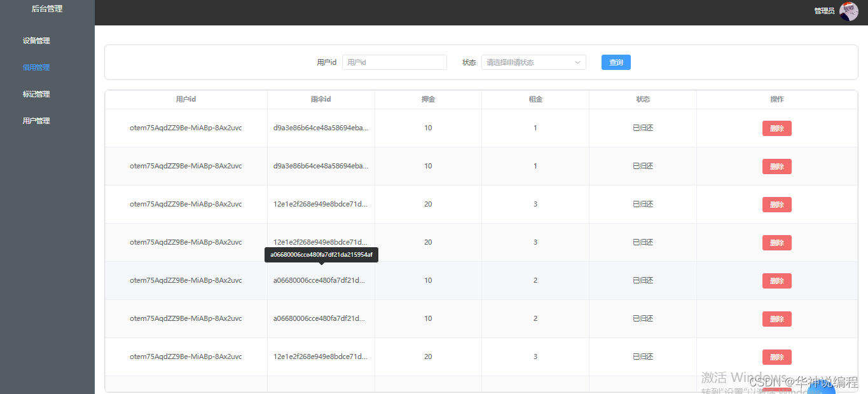Click 删除 in the sixth row (a06680006cce)
The image size is (868, 394).
click(777, 319)
